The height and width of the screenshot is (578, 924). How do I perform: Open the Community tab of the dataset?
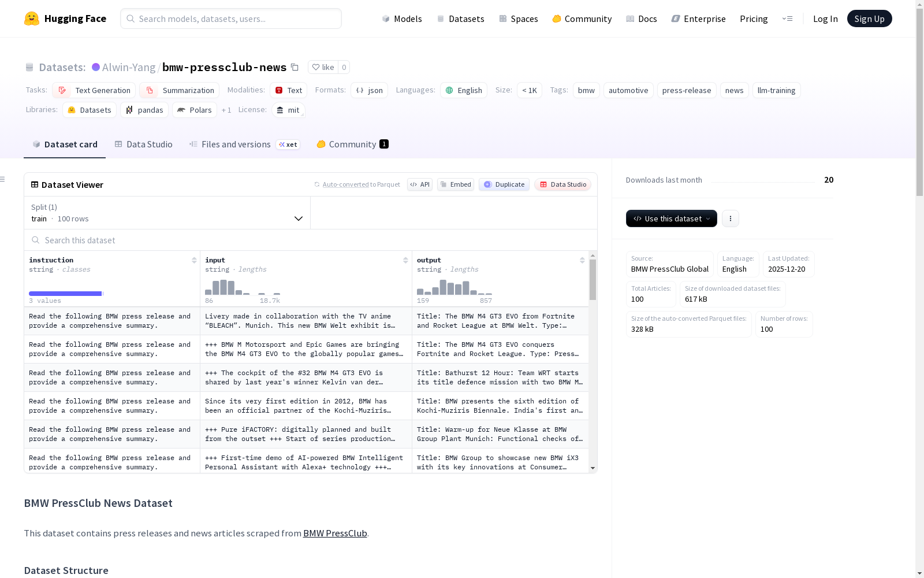coord(352,144)
